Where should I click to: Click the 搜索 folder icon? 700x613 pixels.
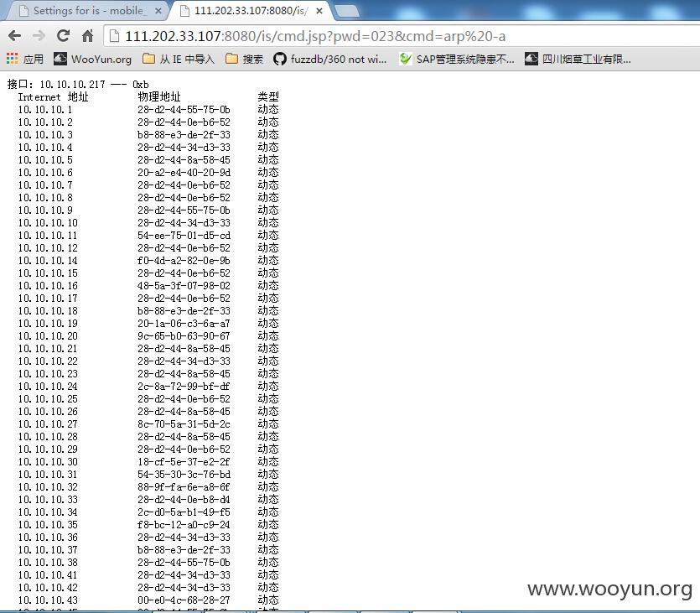pos(231,59)
